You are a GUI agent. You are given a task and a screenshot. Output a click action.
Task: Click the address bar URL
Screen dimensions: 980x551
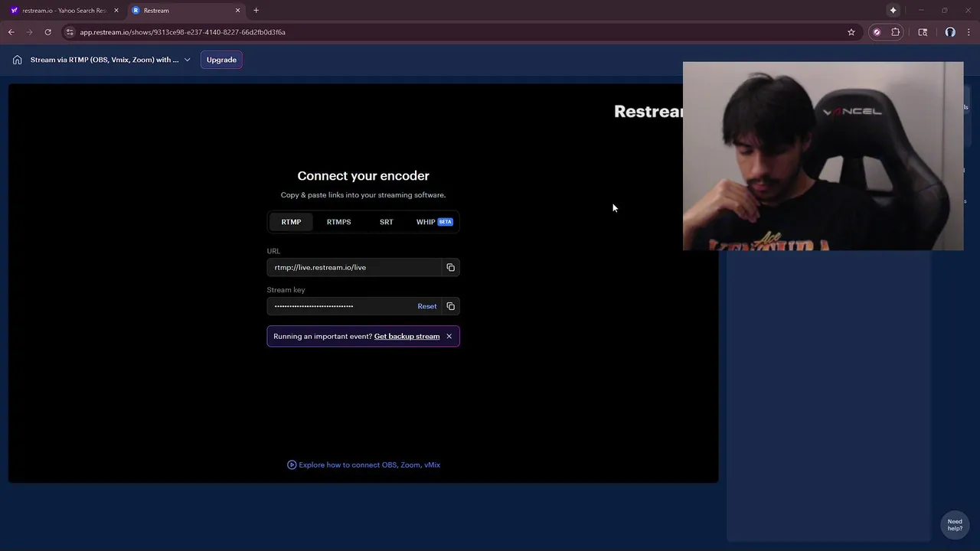tap(182, 32)
